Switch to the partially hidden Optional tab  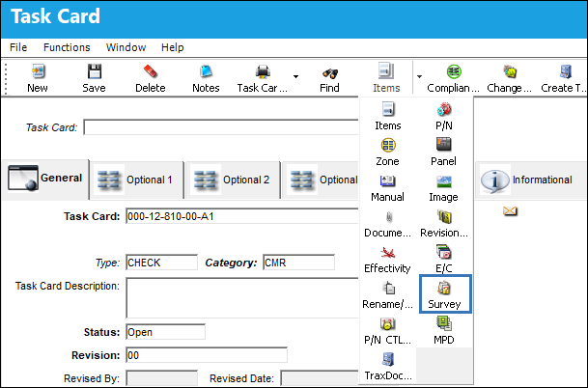tap(321, 180)
